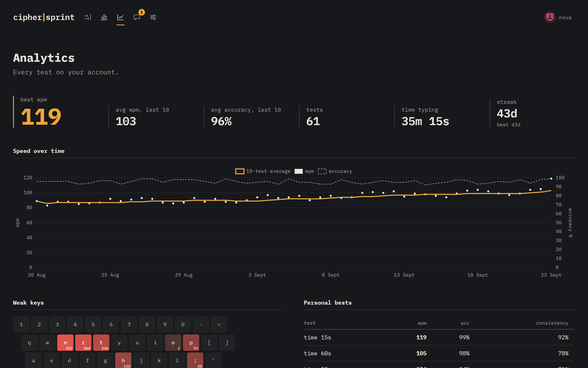Viewport: 588px width, 368px height.
Task: Click the acc column header
Action: [465, 323]
